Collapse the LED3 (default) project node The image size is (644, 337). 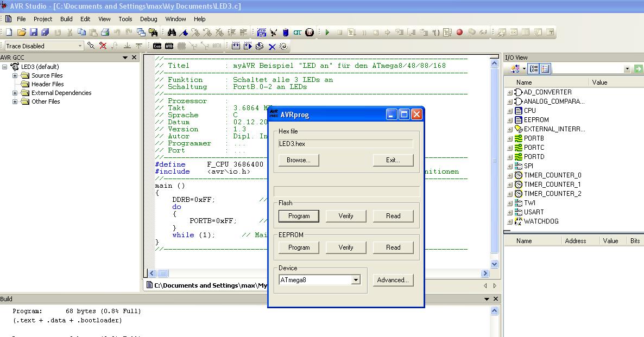click(x=4, y=67)
